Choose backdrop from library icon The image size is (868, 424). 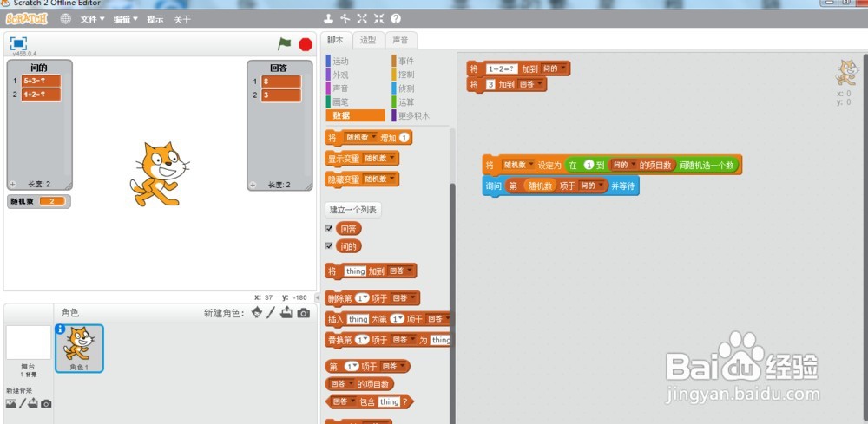10,403
